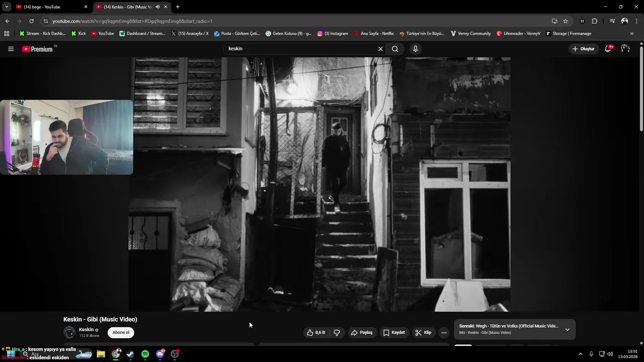The width and height of the screenshot is (644, 362).
Task: Open 'Storage | Fivemanage' bookmark
Action: [569, 34]
